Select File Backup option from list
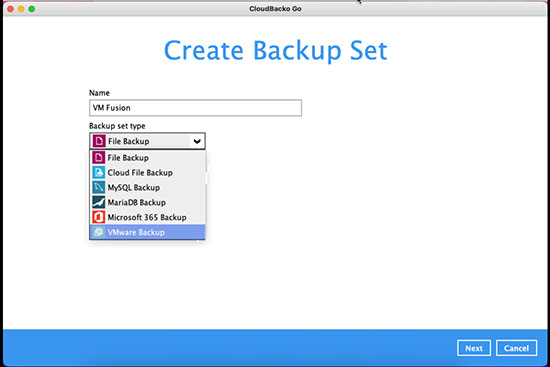The width and height of the screenshot is (550, 367). coord(147,158)
